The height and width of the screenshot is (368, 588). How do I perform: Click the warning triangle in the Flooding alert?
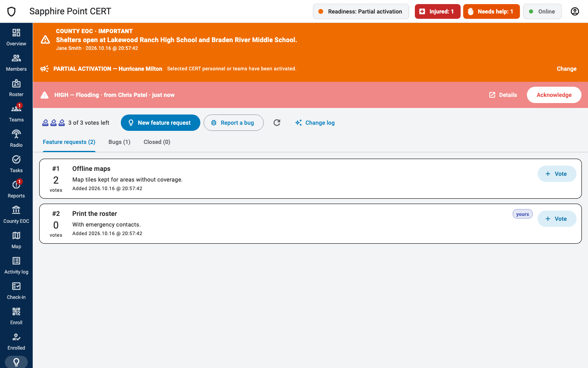pyautogui.click(x=45, y=95)
